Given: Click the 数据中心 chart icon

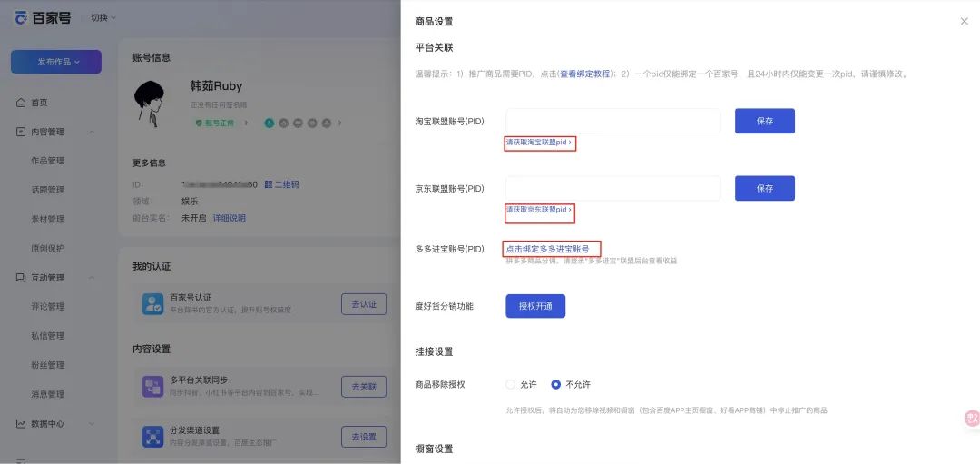Looking at the screenshot, I should (x=21, y=423).
